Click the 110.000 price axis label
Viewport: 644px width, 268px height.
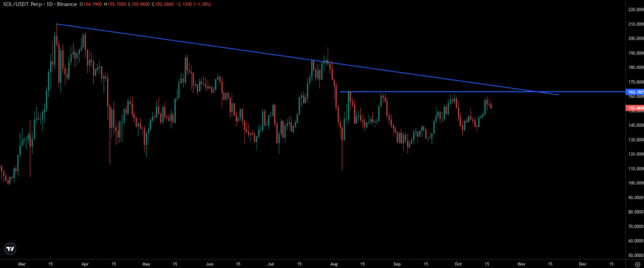pyautogui.click(x=635, y=169)
